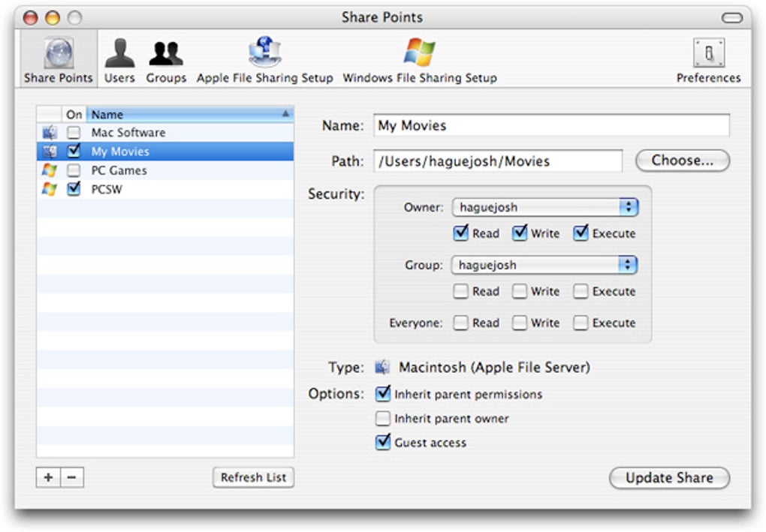This screenshot has height=532, width=766.
Task: Enable Inherit parent owner
Action: 383,419
